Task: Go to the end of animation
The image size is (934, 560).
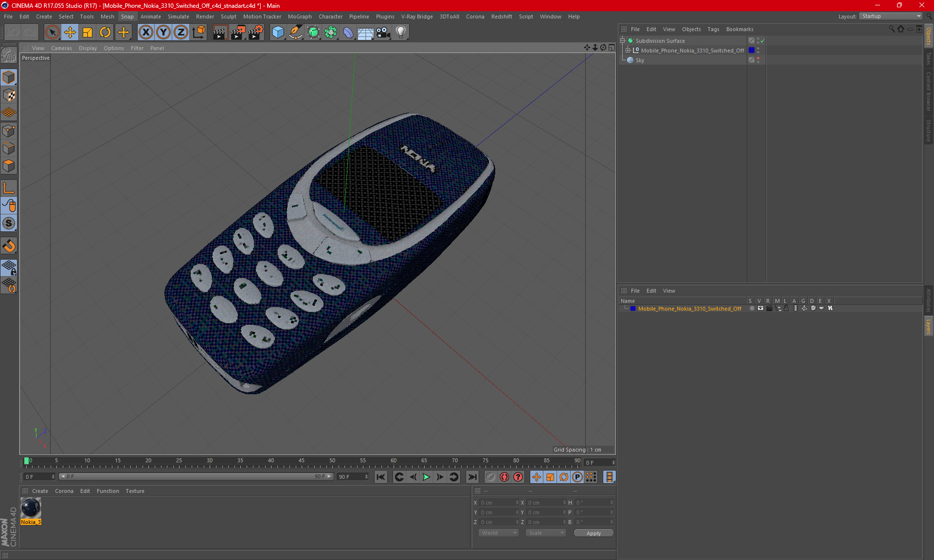Action: 472,477
